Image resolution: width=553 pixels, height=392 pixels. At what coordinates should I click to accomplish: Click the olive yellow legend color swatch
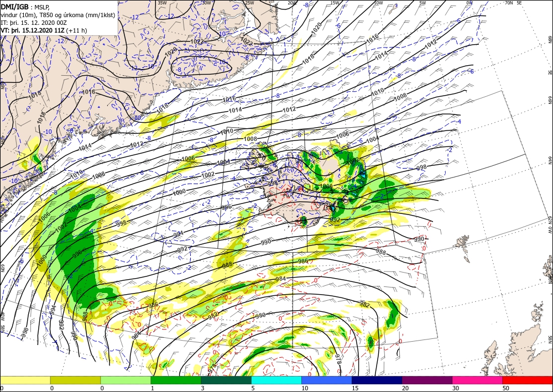(x=75, y=380)
